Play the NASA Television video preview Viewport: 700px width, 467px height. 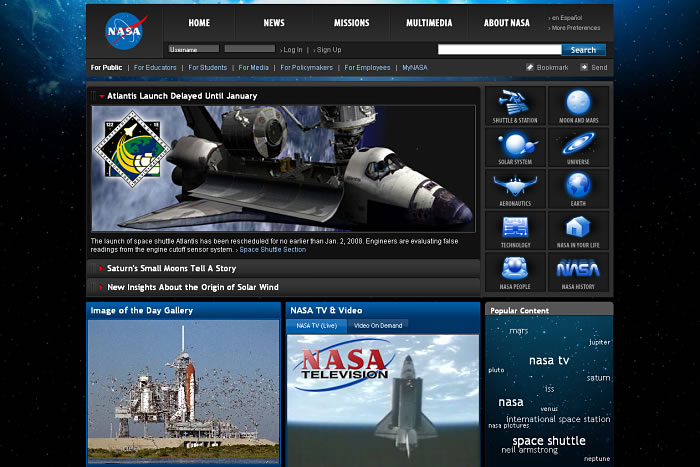coord(383,401)
